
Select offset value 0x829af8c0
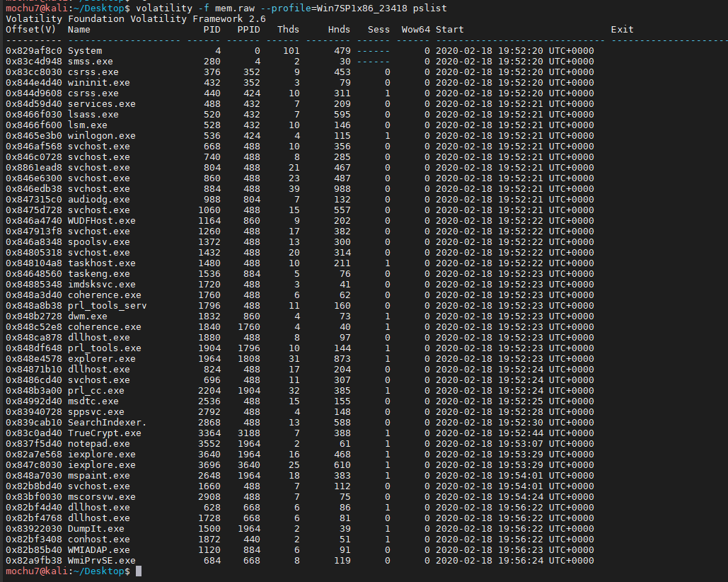[x=34, y=51]
